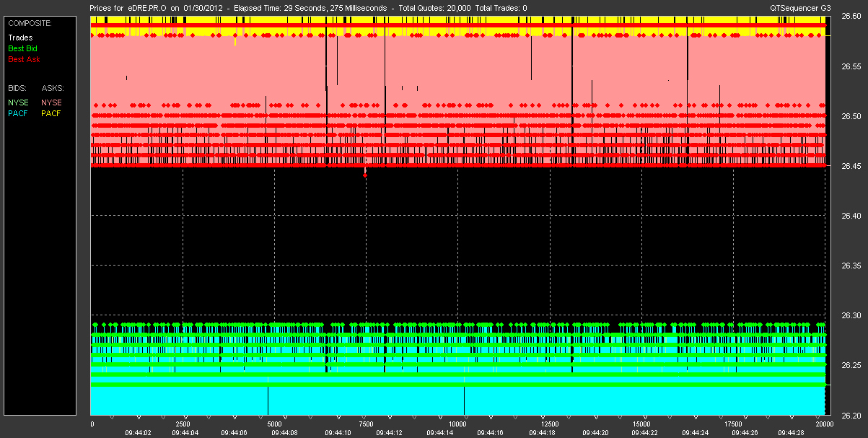This screenshot has width=868, height=438.
Task: Click the "ASKS:" legend heading
Action: point(53,87)
